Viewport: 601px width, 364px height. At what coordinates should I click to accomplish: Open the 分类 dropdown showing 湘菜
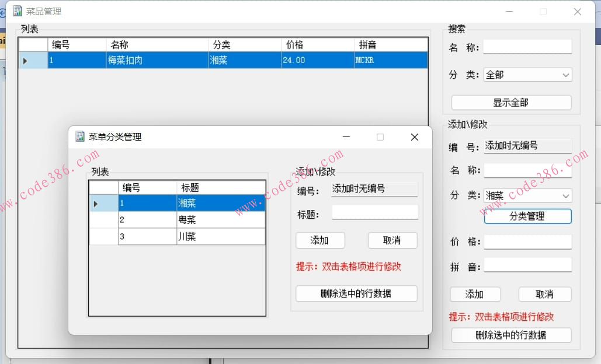click(565, 195)
